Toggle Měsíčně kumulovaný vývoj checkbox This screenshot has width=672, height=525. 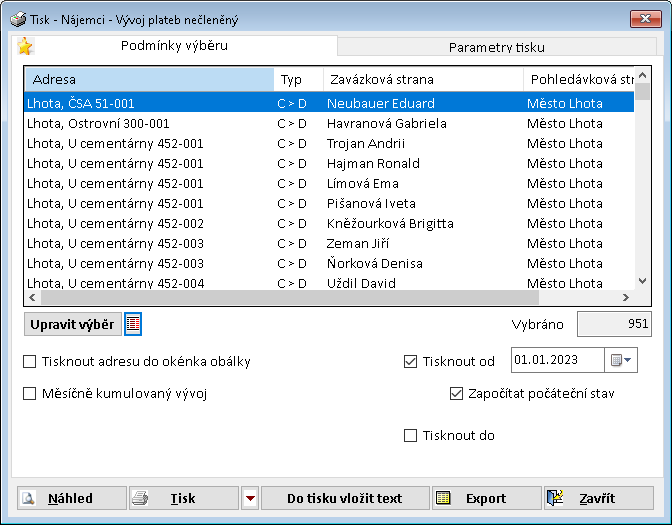[x=30, y=394]
